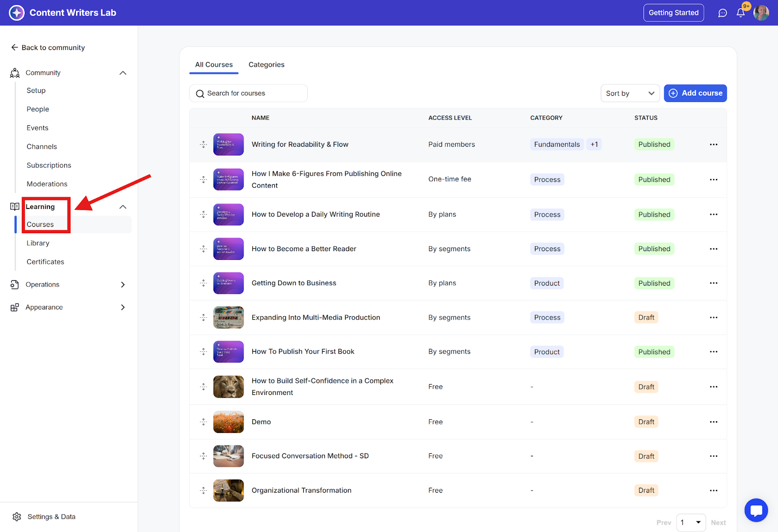Open the Sort by dropdown

(630, 93)
